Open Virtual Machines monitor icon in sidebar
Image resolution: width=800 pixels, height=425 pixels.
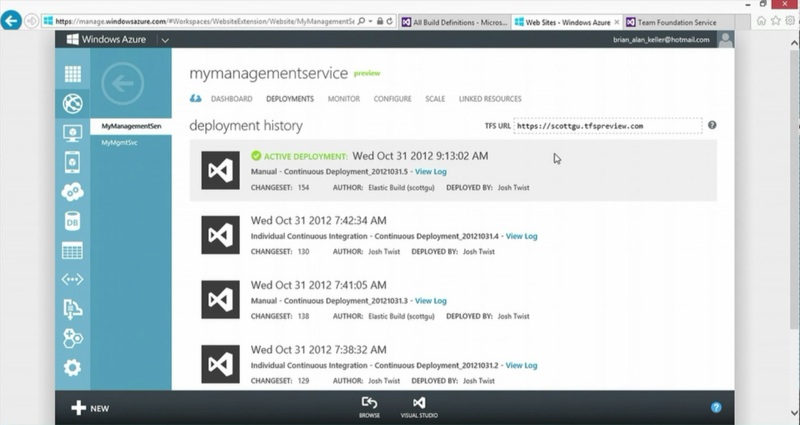point(72,133)
